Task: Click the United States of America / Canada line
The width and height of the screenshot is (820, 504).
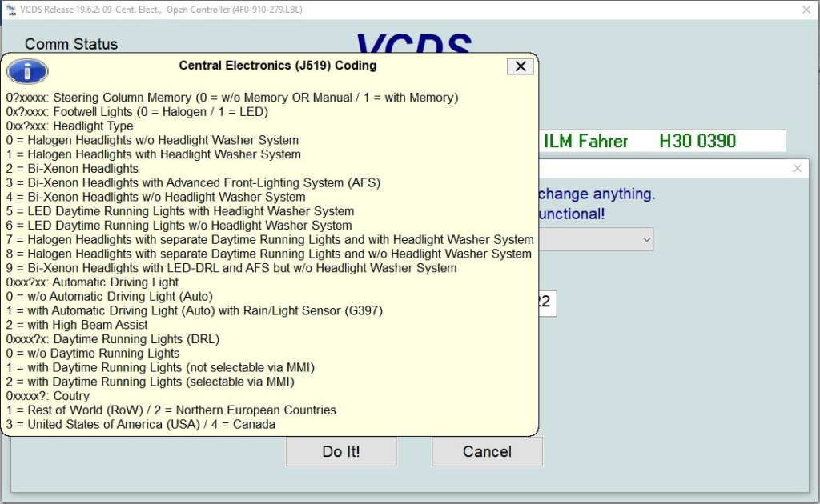Action: (x=141, y=424)
